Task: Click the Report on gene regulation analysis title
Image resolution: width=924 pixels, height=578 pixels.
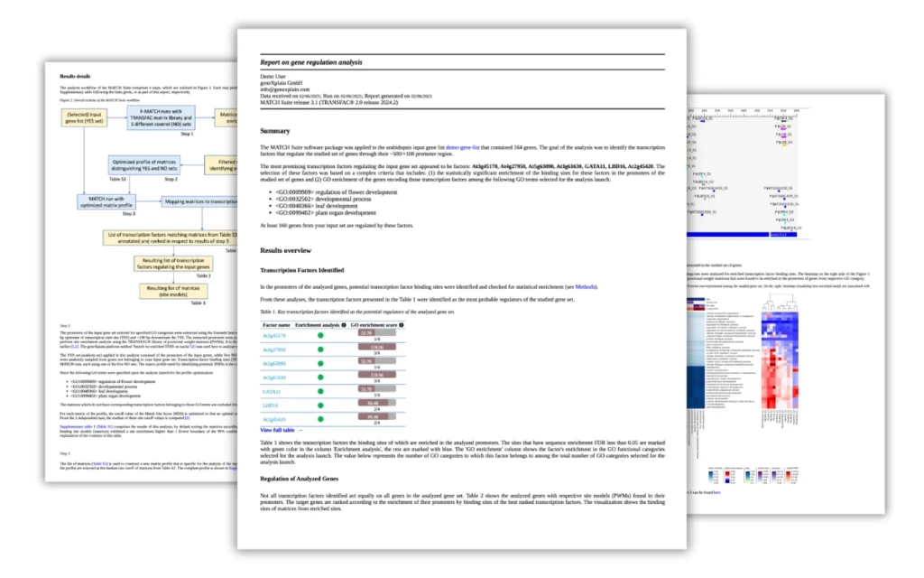Action: 311,62
